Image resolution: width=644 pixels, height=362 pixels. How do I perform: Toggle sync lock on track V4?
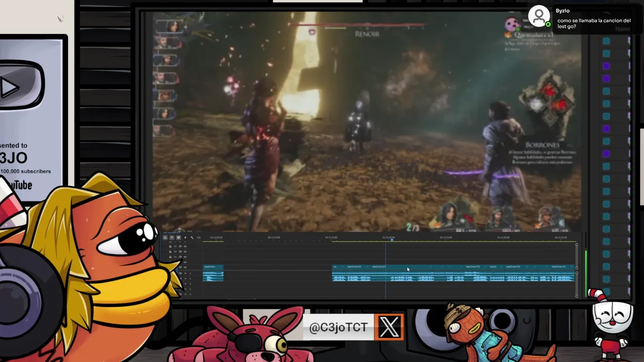click(x=180, y=251)
